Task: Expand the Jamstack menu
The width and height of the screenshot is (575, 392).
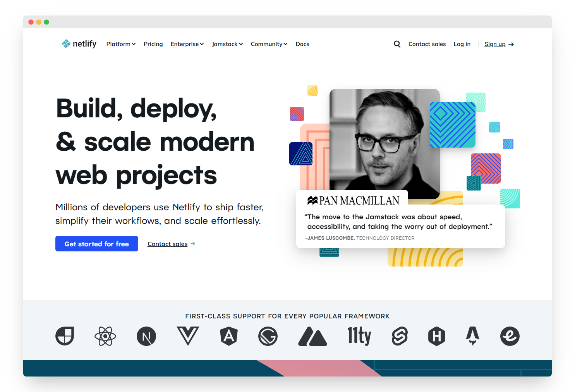Action: 227,44
